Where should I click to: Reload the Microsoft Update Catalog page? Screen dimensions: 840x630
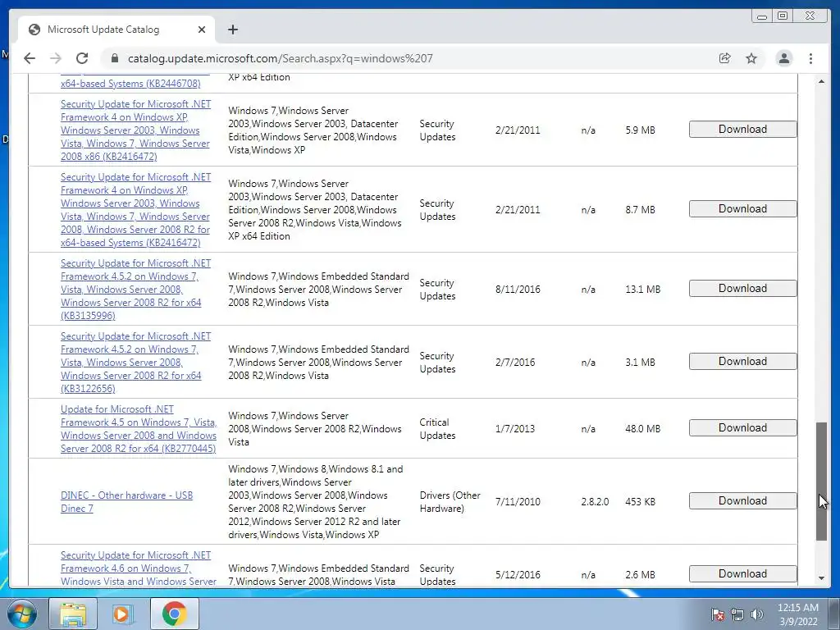[x=82, y=58]
